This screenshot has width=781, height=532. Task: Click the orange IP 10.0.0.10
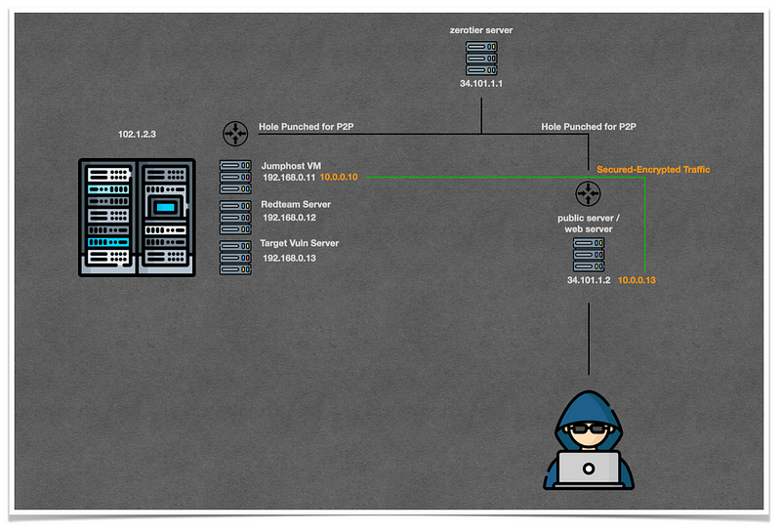339,178
